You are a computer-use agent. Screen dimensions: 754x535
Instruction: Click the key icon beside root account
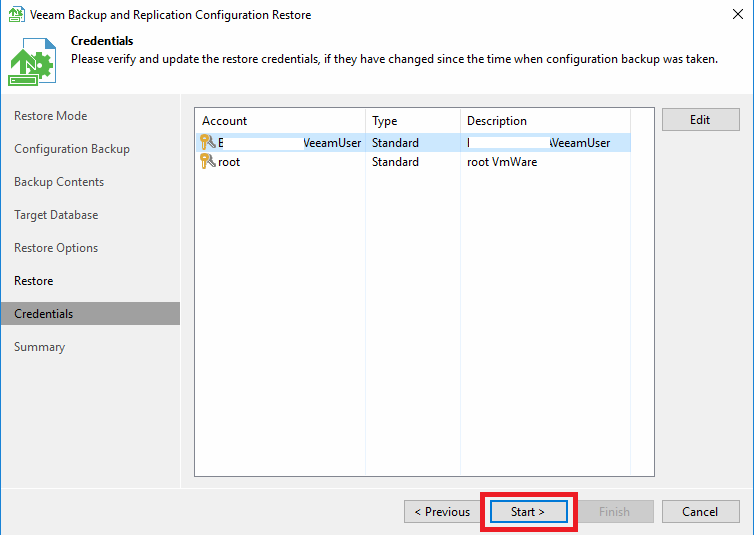tap(208, 162)
